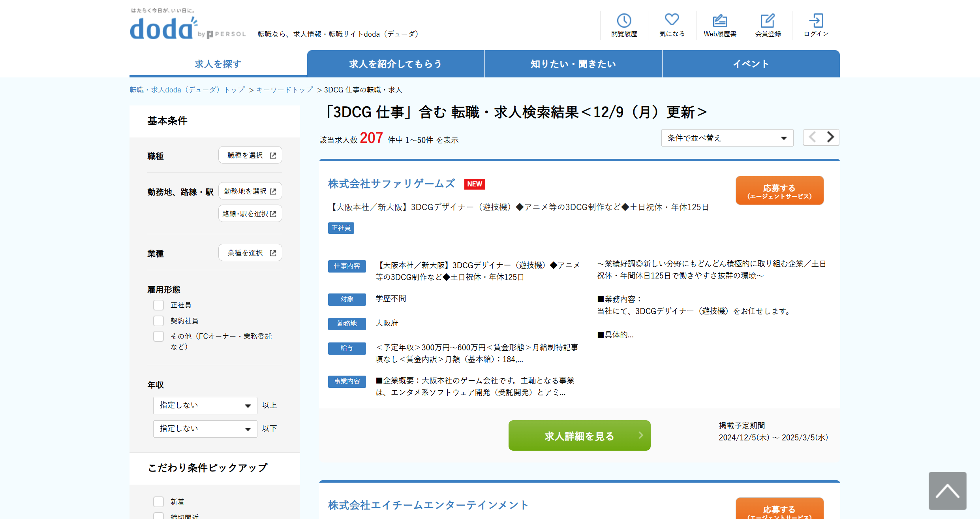Viewport: 980px width, 519px height.
Task: Open the minimum salary 以上 dropdown
Action: 205,405
